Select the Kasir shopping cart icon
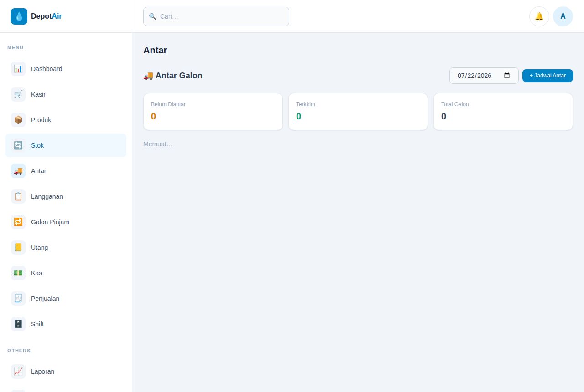Image resolution: width=584 pixels, height=392 pixels. pos(18,94)
